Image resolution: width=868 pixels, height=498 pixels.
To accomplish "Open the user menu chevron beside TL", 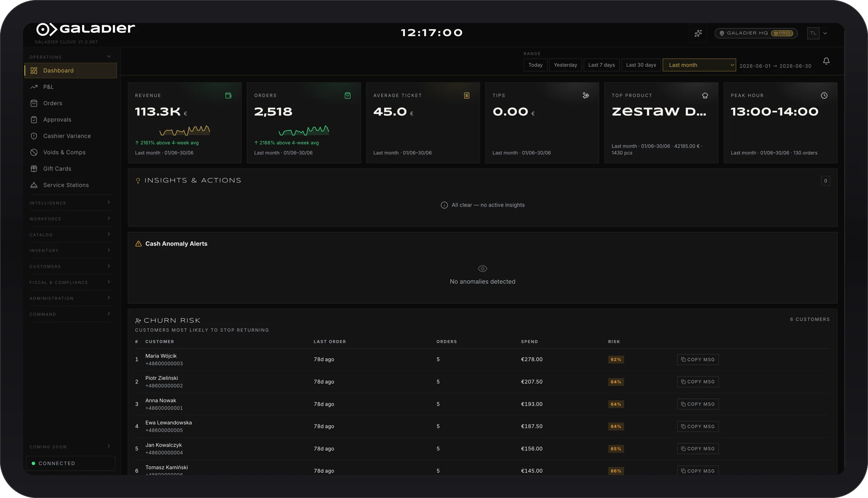I will coord(825,33).
